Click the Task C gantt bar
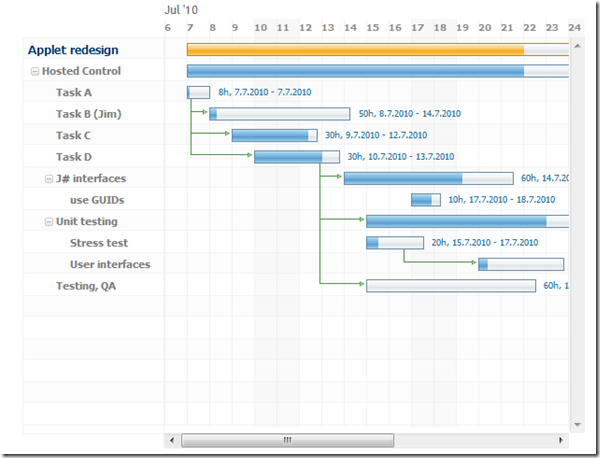This screenshot has height=458, width=600. pos(274,135)
